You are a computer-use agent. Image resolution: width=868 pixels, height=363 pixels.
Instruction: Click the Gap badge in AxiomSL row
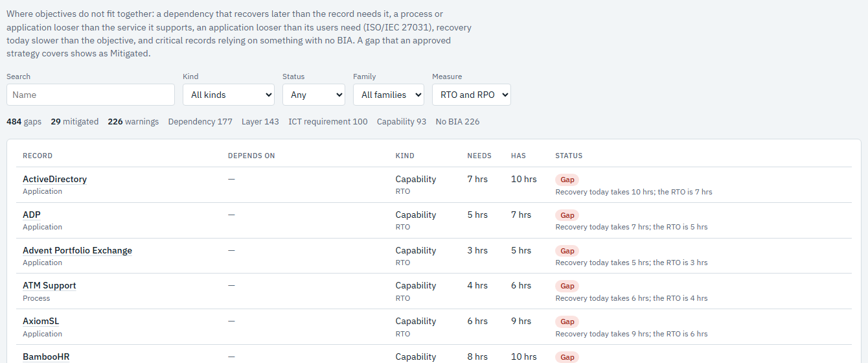click(567, 322)
